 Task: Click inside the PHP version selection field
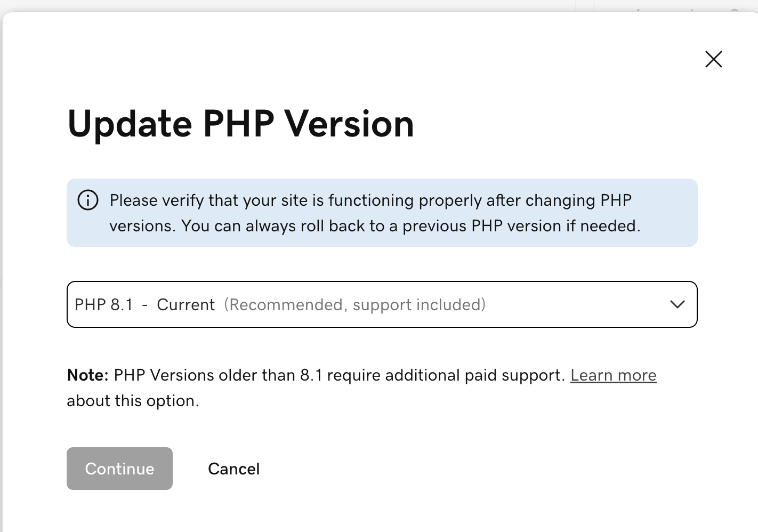coord(320,304)
